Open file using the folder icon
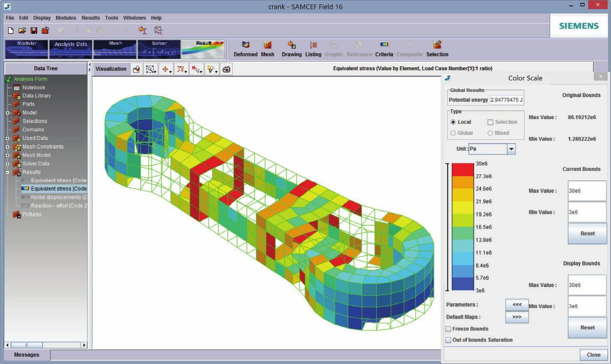The image size is (611, 364). (x=22, y=30)
